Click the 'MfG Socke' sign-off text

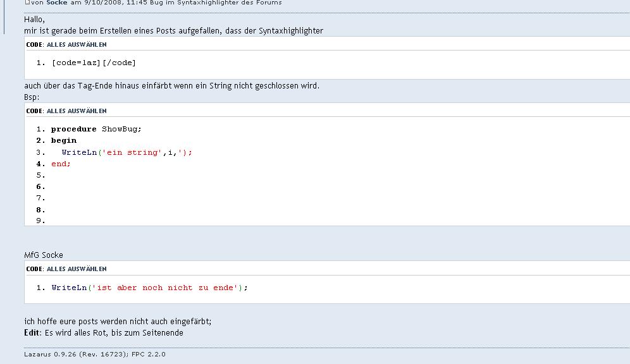point(44,255)
